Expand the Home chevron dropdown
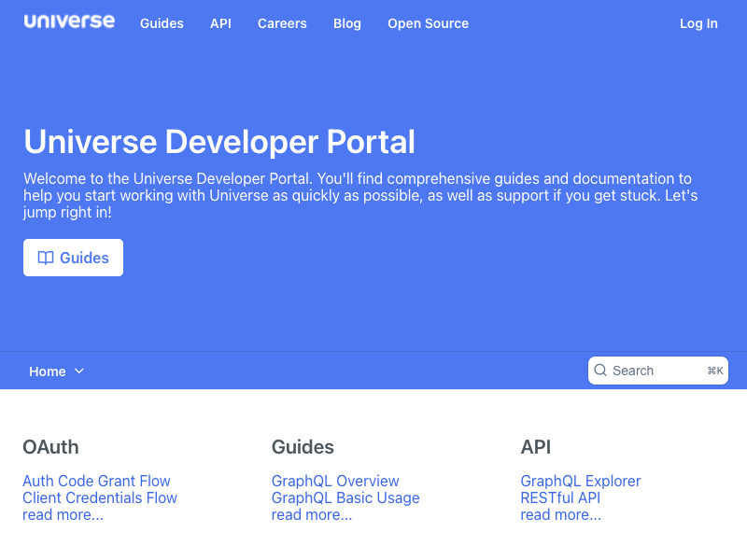The height and width of the screenshot is (560, 747). (79, 371)
